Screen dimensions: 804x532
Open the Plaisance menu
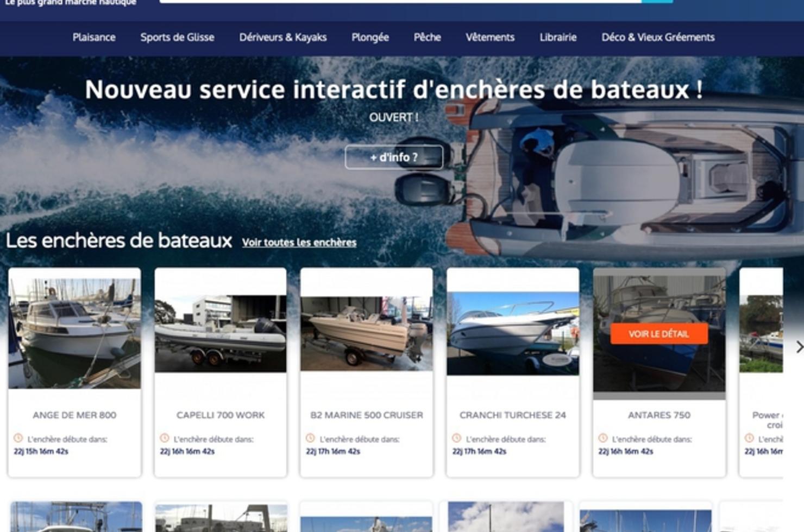(94, 37)
